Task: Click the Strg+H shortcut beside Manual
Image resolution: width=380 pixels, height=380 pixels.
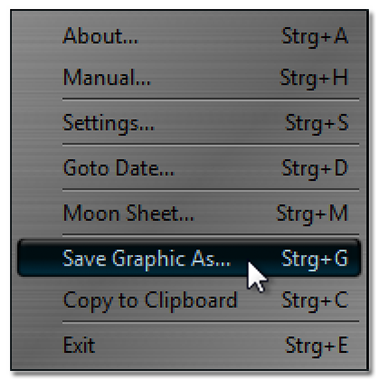Action: tap(314, 78)
